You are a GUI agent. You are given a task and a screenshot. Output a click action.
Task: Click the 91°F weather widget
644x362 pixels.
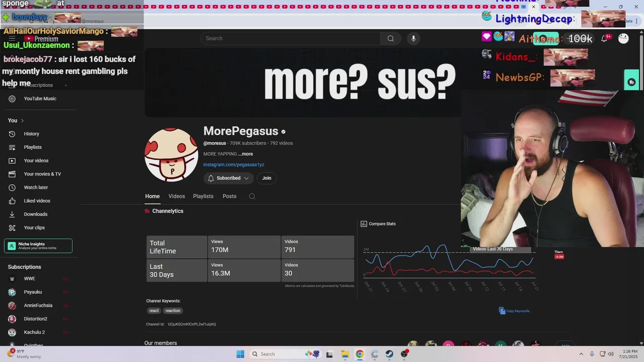[23, 354]
